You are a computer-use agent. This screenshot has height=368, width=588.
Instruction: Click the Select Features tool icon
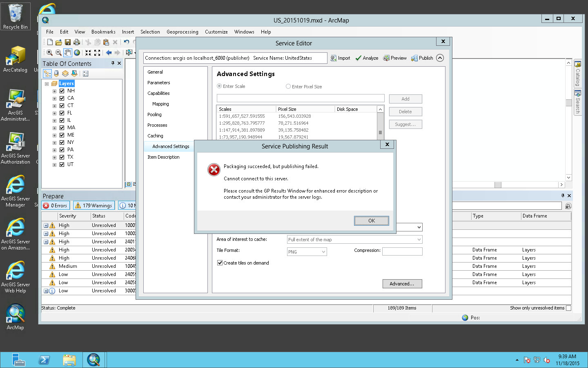point(129,53)
